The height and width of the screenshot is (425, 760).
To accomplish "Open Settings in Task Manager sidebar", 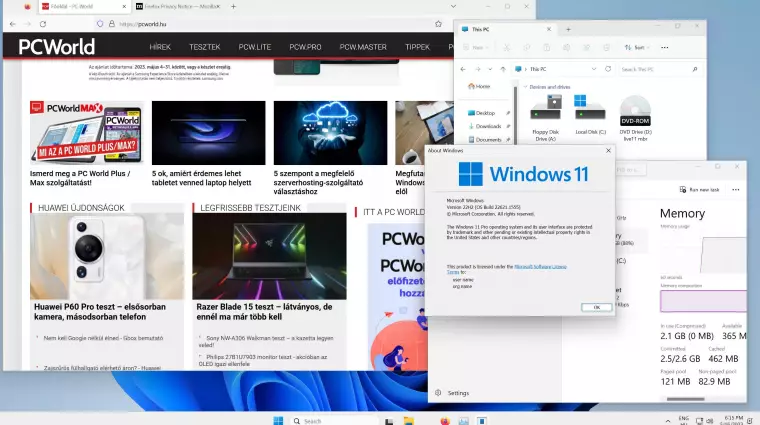I will click(x=452, y=393).
